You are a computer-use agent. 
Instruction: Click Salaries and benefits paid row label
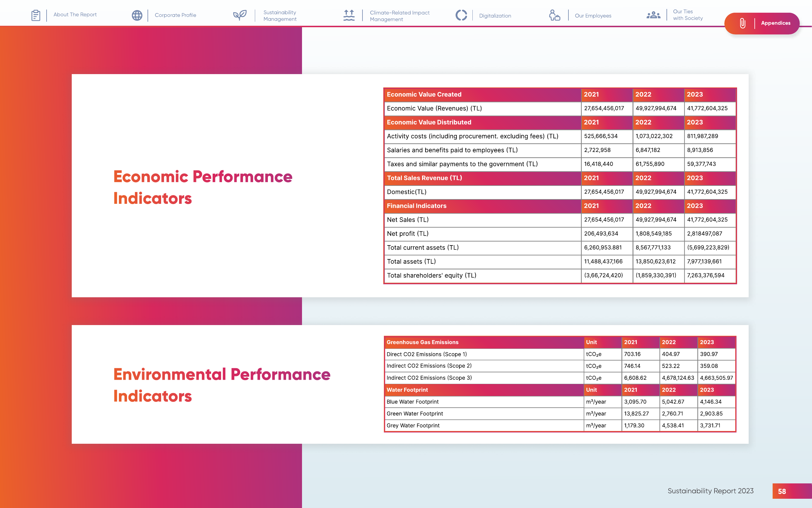coord(452,150)
